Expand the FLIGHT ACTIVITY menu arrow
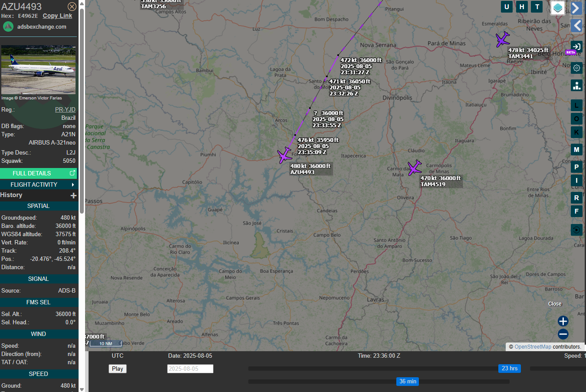 (x=73, y=184)
